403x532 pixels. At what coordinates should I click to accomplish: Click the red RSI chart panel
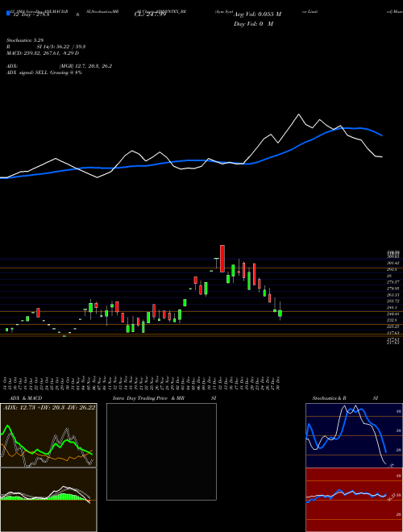(354, 500)
